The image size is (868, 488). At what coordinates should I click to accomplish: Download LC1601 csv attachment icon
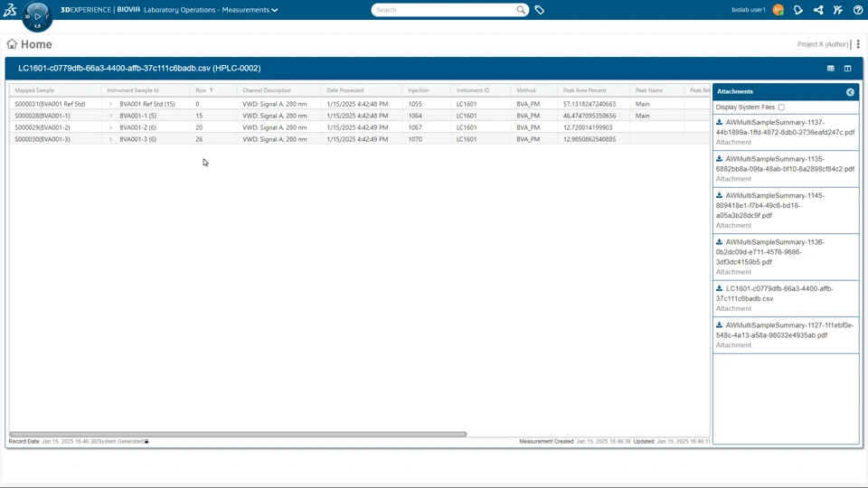[x=719, y=288]
